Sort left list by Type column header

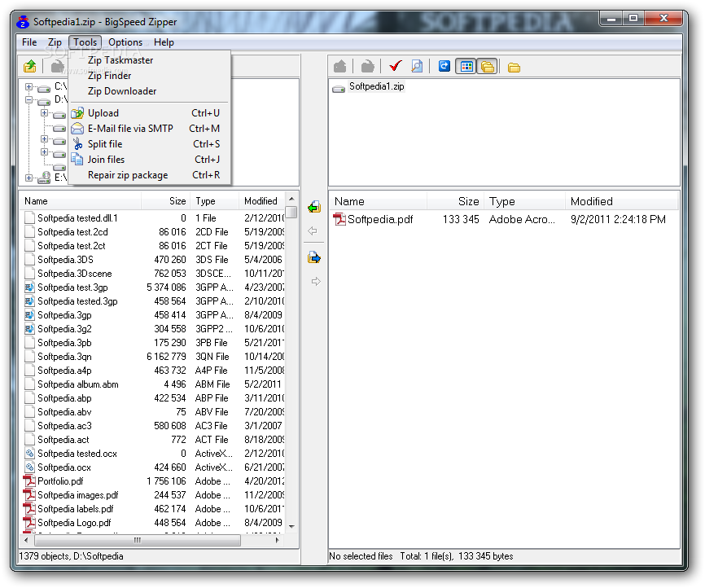tap(214, 201)
